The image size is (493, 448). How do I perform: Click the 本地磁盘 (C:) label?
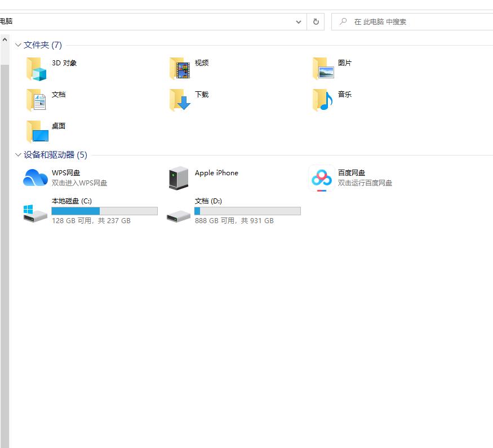coord(72,201)
